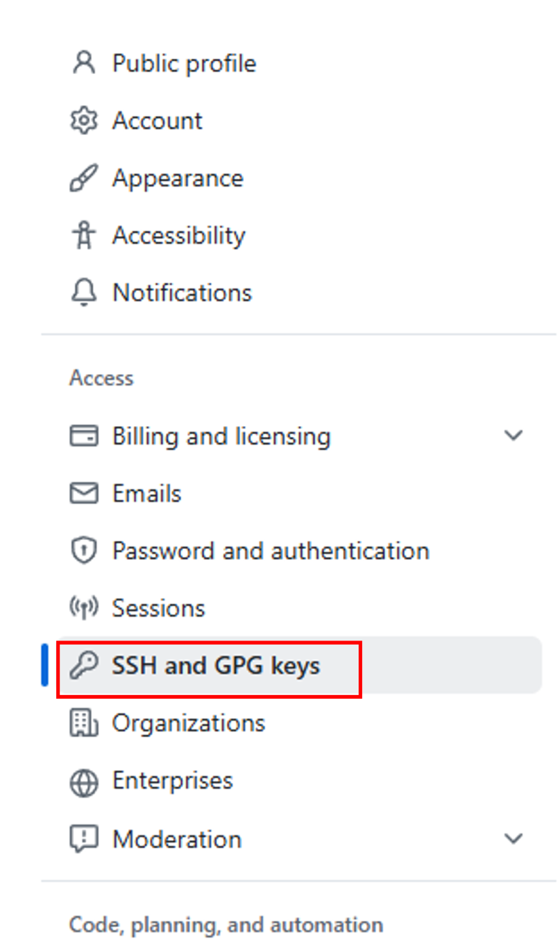Click the Account gear icon
The image size is (560, 950).
coord(84,121)
